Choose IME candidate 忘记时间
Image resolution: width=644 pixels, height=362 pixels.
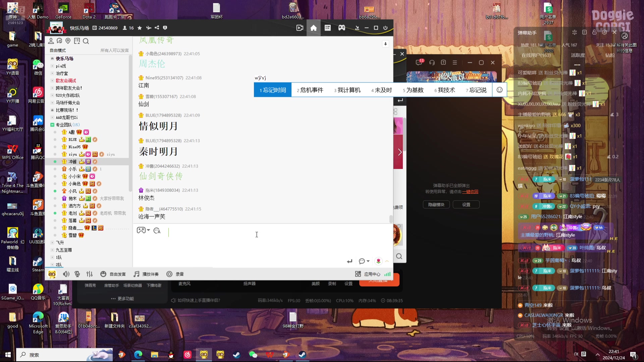(x=273, y=90)
